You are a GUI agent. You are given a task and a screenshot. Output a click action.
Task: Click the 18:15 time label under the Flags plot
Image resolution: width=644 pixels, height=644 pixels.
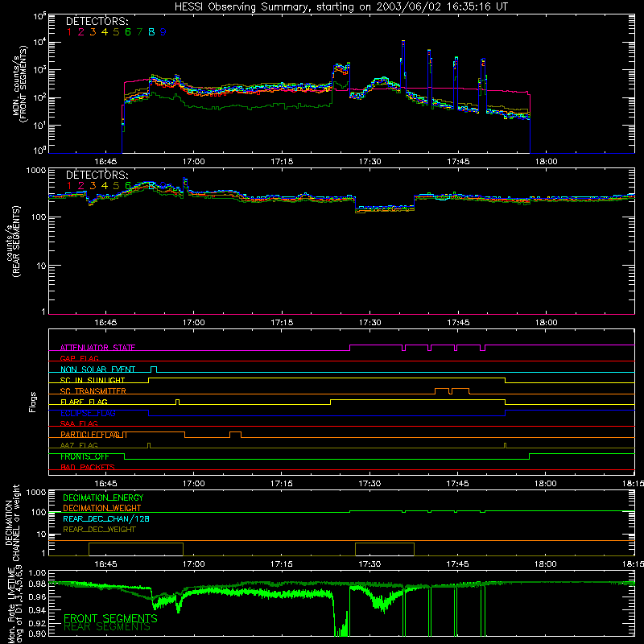coord(633,484)
